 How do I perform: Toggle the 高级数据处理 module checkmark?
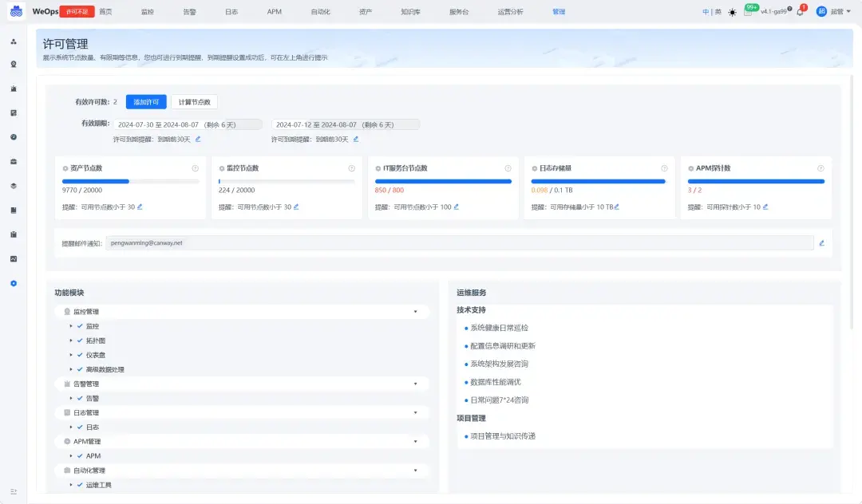click(80, 369)
